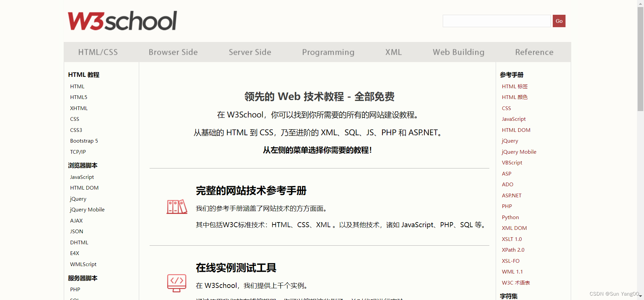Click the red Go search button

[559, 21]
